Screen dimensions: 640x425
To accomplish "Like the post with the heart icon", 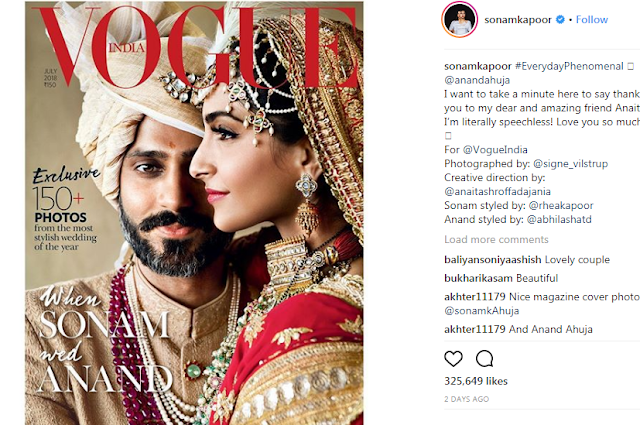I will pos(453,359).
